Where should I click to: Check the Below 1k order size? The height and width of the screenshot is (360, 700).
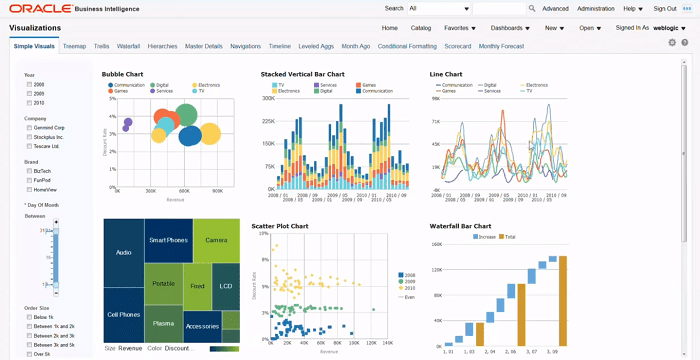[x=29, y=317]
